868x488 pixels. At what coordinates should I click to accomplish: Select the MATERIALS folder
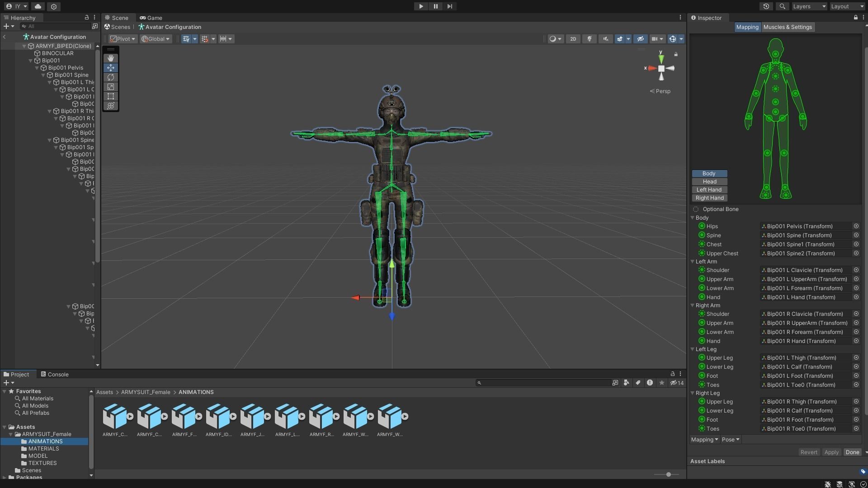coord(43,449)
